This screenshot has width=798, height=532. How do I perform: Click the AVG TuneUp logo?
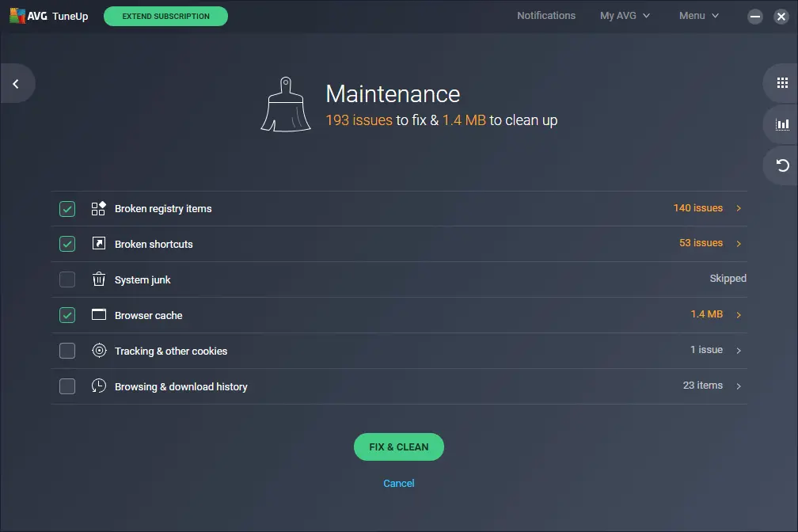(x=49, y=16)
